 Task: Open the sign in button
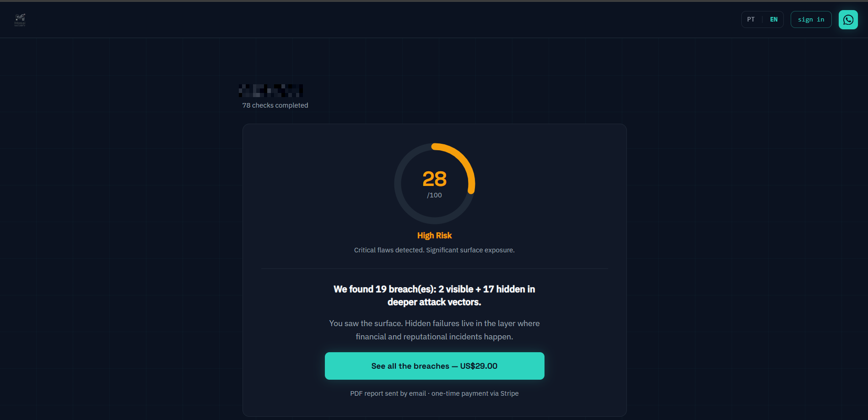(x=811, y=19)
